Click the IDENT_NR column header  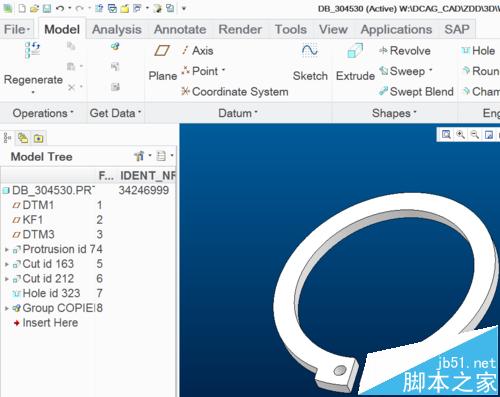pyautogui.click(x=148, y=175)
